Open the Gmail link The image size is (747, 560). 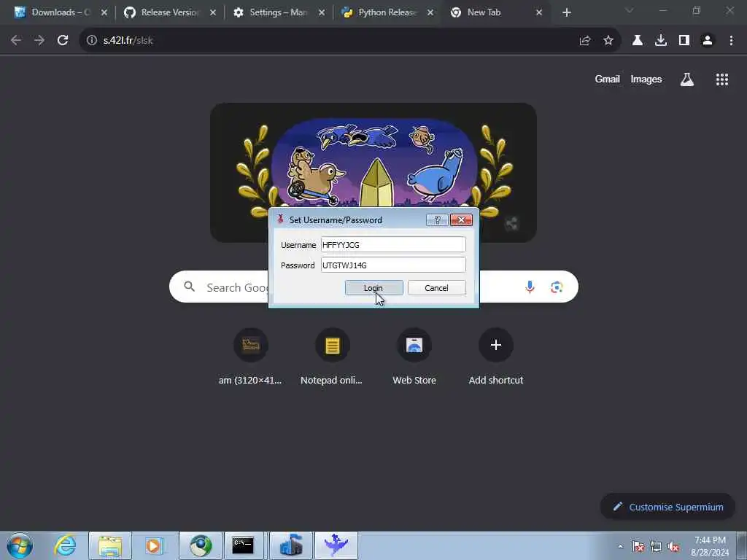(607, 79)
